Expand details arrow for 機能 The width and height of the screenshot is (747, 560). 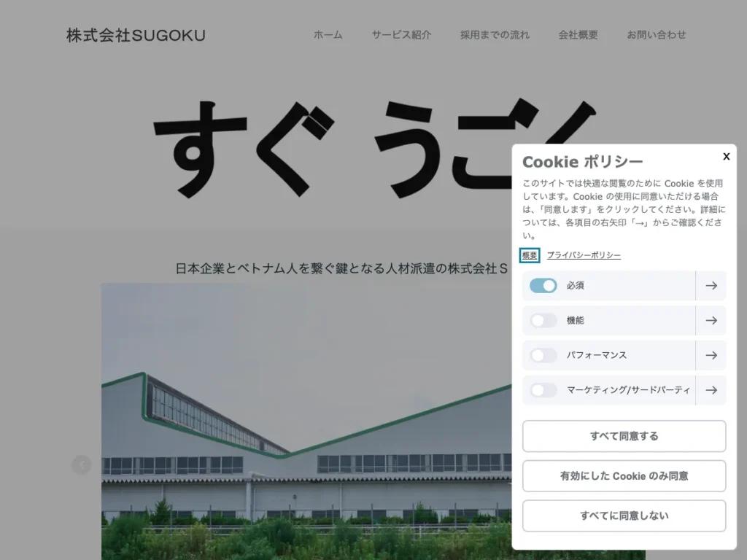(x=711, y=321)
